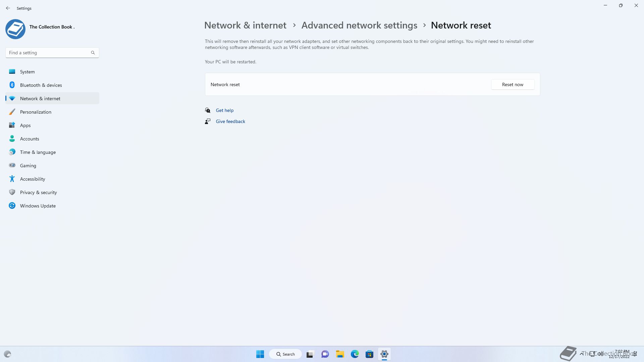The width and height of the screenshot is (644, 362).
Task: Open Windows Start menu in taskbar
Action: [x=260, y=354]
